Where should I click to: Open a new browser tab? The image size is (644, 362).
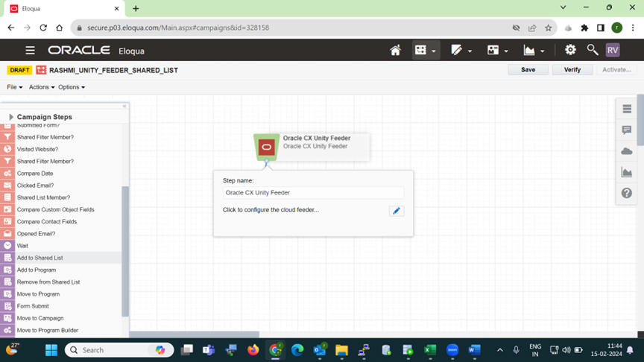point(136,8)
